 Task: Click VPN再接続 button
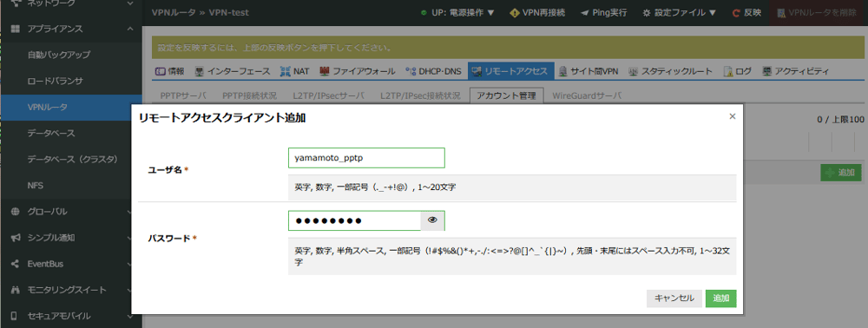tap(537, 13)
